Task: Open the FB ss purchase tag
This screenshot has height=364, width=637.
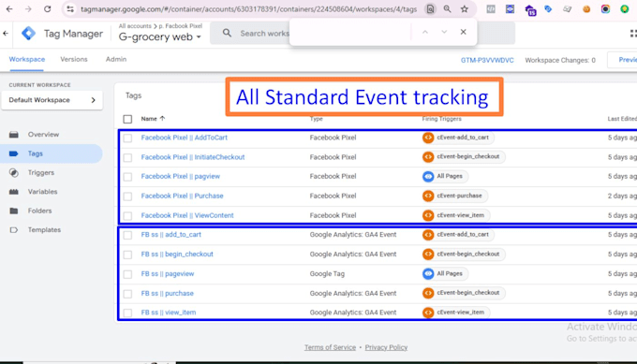Action: [168, 294]
